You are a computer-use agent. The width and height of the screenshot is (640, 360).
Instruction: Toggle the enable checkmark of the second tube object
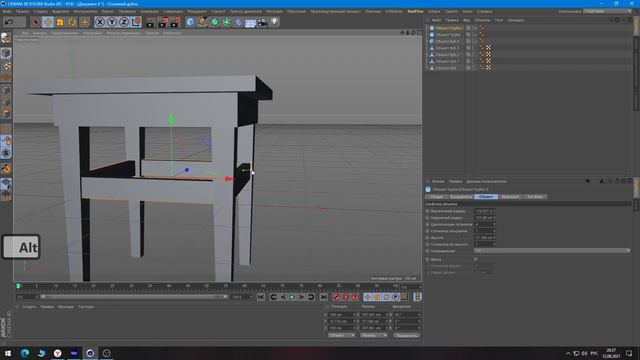tap(475, 35)
